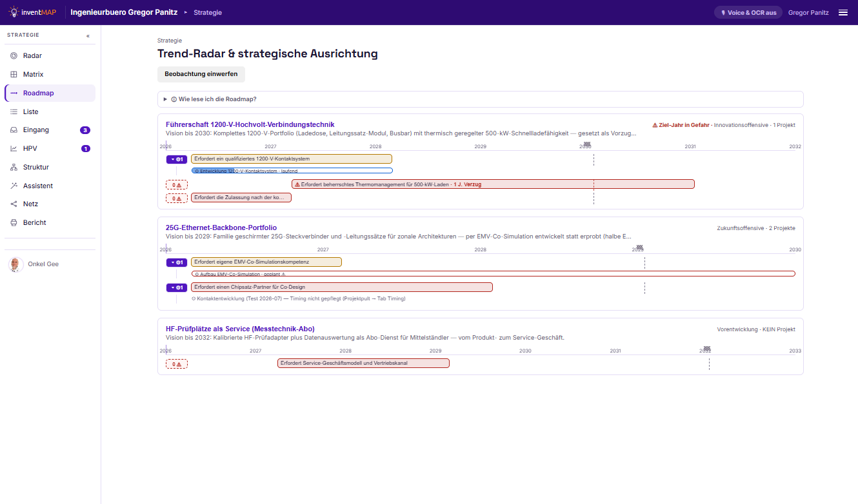This screenshot has height=504, width=858.
Task: Click the 2030 finish-flag marker in Führerschaft timeline
Action: tap(587, 144)
